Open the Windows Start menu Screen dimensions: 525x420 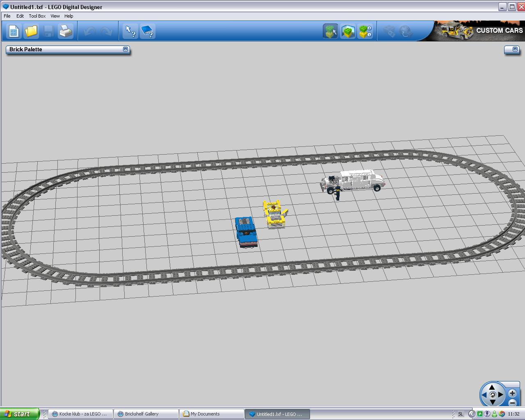[20, 414]
